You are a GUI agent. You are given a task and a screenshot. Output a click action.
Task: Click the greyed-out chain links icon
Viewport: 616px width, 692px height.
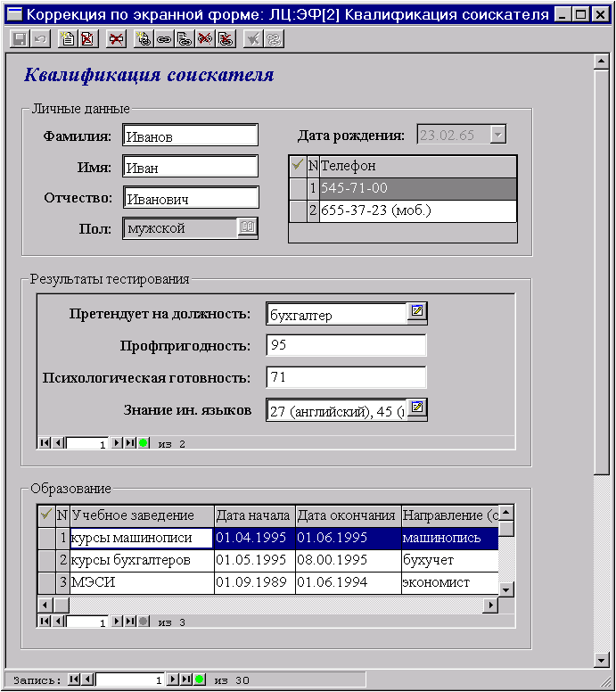274,39
